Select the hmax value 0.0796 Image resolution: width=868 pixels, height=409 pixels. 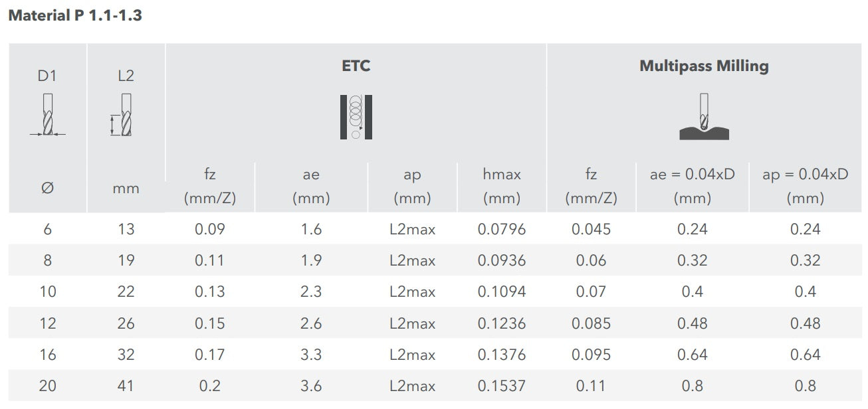[x=501, y=229]
